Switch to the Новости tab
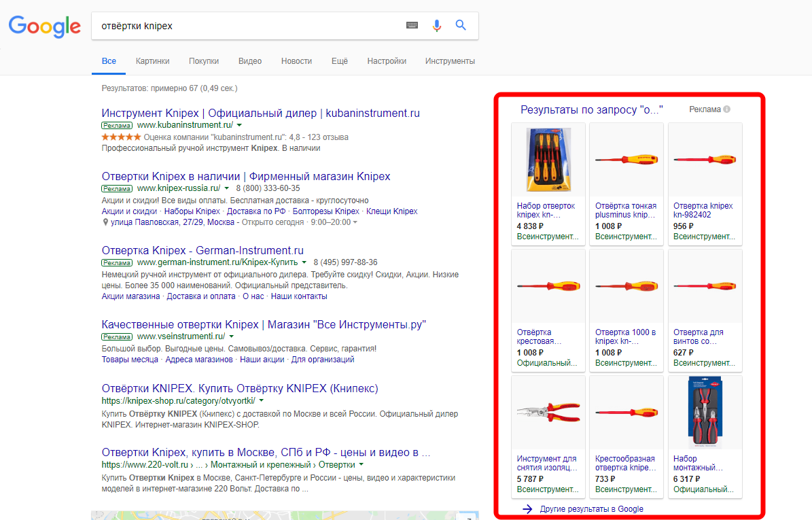 [297, 61]
